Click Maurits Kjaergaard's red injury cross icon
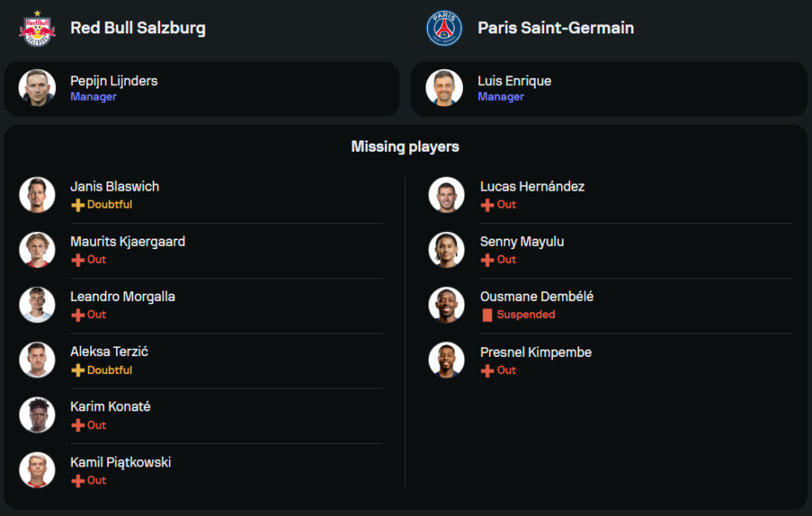812x516 pixels. click(x=78, y=260)
